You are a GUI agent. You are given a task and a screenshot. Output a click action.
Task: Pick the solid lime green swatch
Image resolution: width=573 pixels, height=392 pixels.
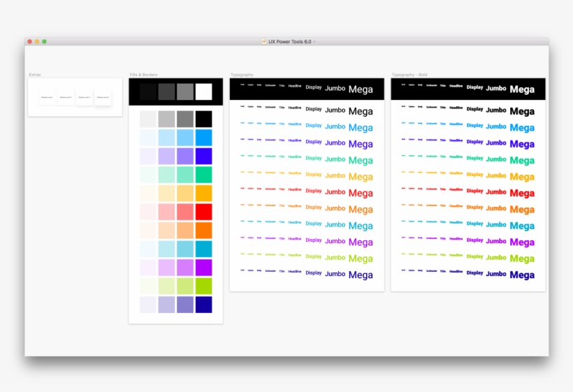click(203, 286)
